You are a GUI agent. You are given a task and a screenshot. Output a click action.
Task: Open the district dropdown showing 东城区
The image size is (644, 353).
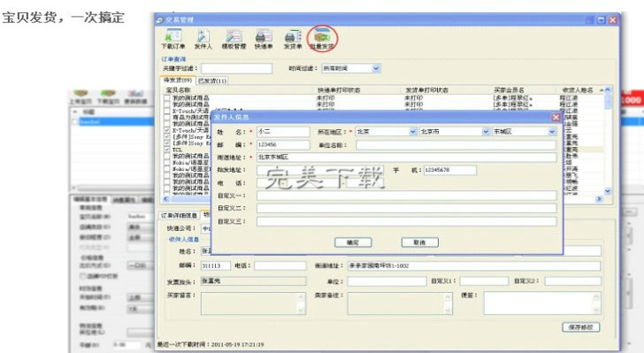click(x=552, y=132)
